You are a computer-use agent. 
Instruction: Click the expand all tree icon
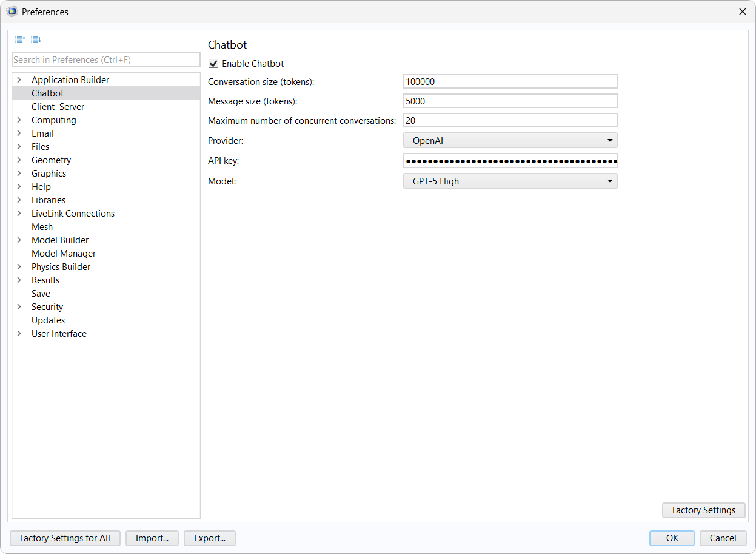[36, 40]
